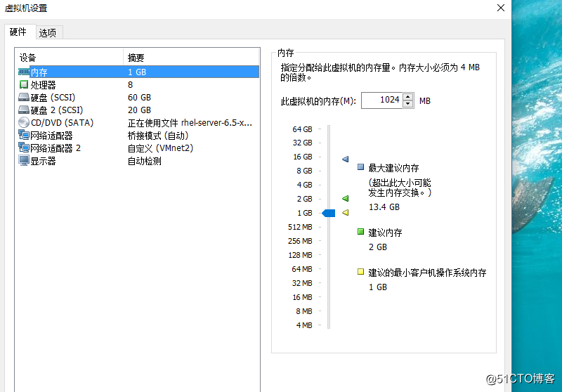This screenshot has width=562, height=392.
Task: Select the 网络适配器 2 row label
Action: 55,148
